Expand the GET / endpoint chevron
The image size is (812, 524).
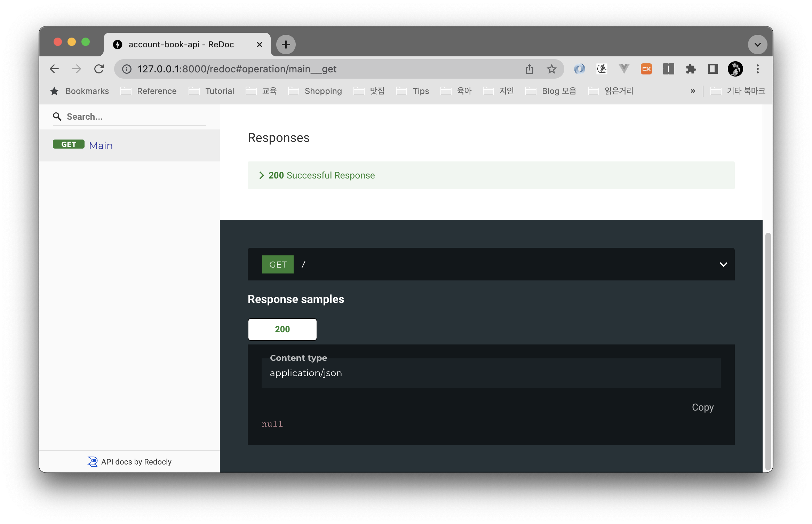coord(723,264)
